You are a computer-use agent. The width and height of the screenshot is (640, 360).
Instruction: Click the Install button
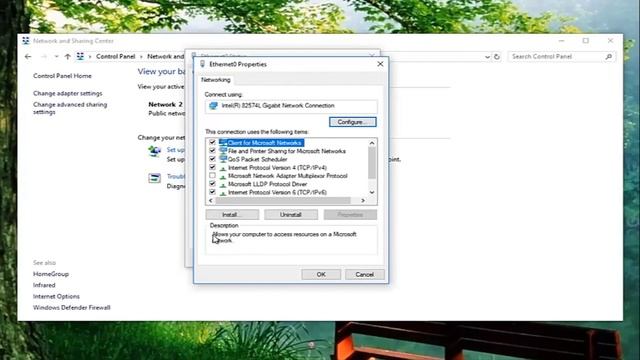click(232, 214)
